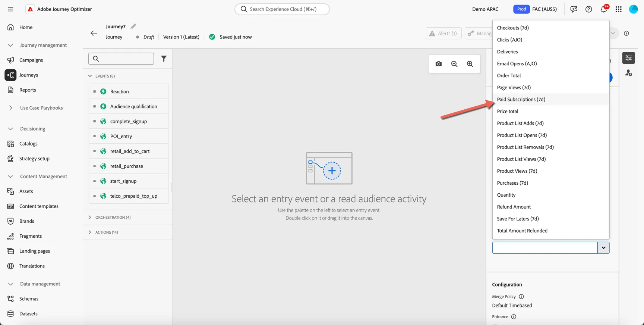Go to Reports in the sidebar
This screenshot has height=325, width=644.
click(28, 90)
